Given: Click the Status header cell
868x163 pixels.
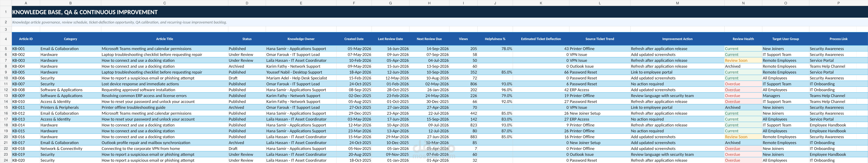Looking at the screenshot, I should [x=247, y=39].
